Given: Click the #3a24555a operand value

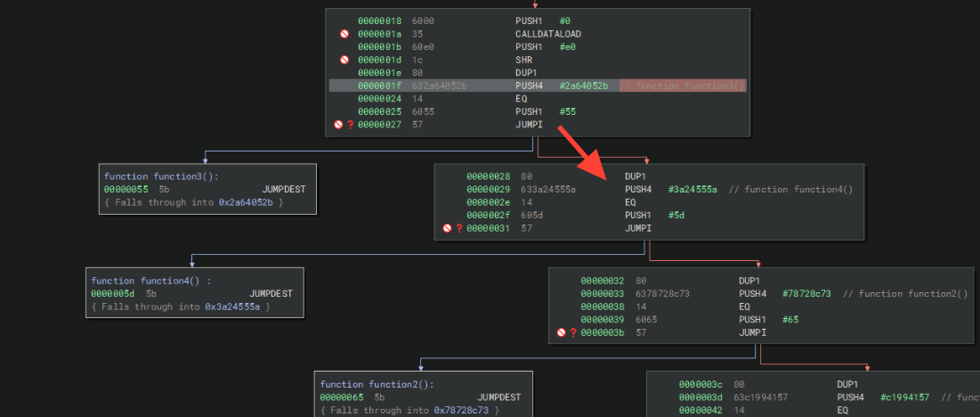Looking at the screenshot, I should click(x=692, y=190).
